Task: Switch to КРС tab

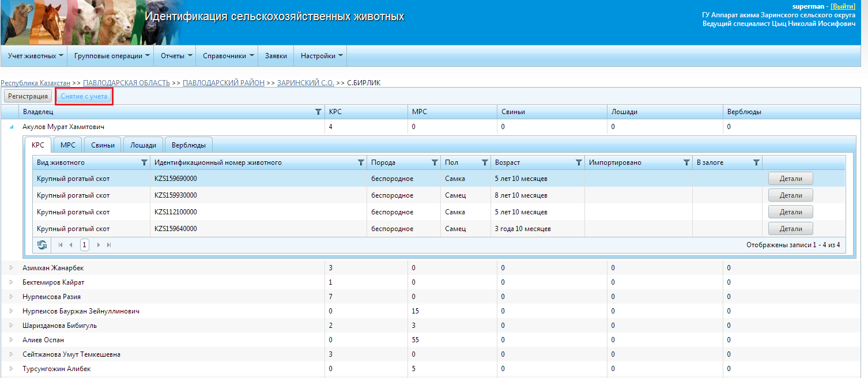Action: 38,145
